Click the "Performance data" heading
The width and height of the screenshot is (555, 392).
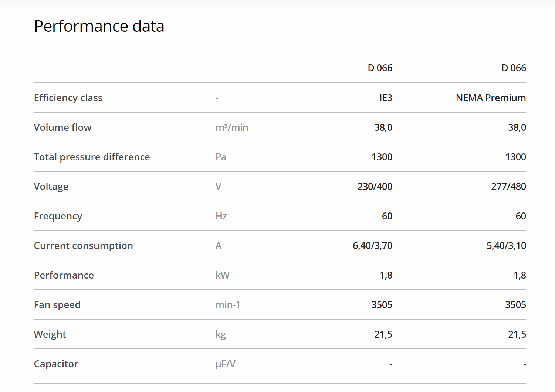[99, 26]
